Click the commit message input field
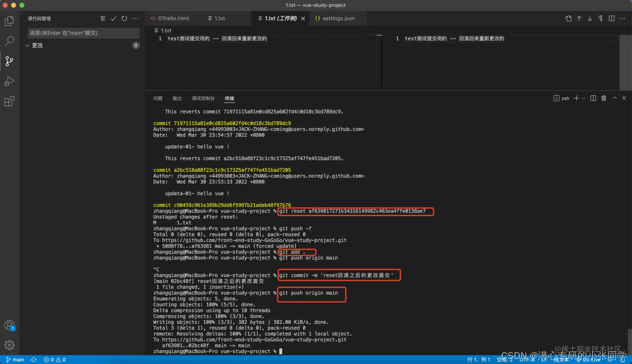This screenshot has height=364, width=632. (84, 33)
